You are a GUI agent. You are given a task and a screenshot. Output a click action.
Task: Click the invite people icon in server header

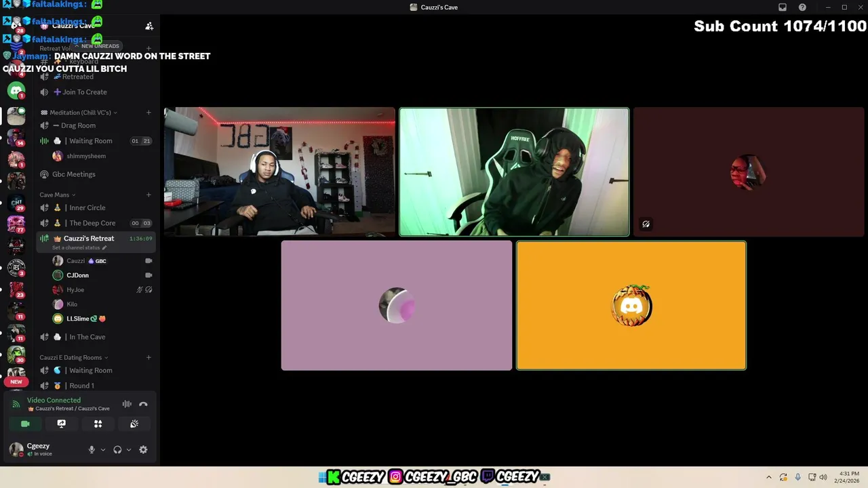point(149,26)
